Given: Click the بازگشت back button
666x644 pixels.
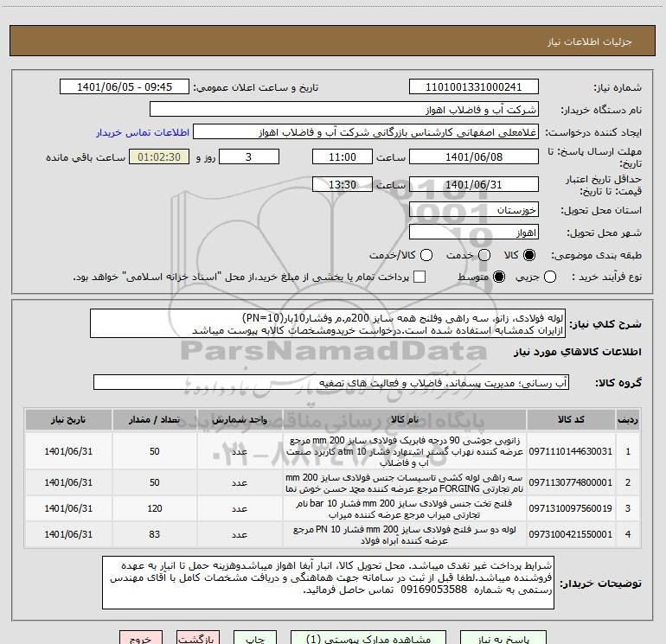Looking at the screenshot, I should [198, 638].
